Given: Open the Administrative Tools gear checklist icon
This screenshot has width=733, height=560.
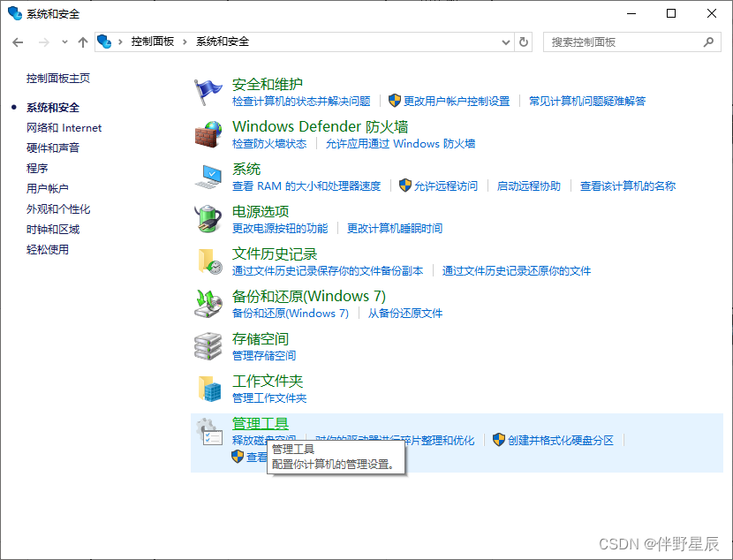Looking at the screenshot, I should 209,431.
